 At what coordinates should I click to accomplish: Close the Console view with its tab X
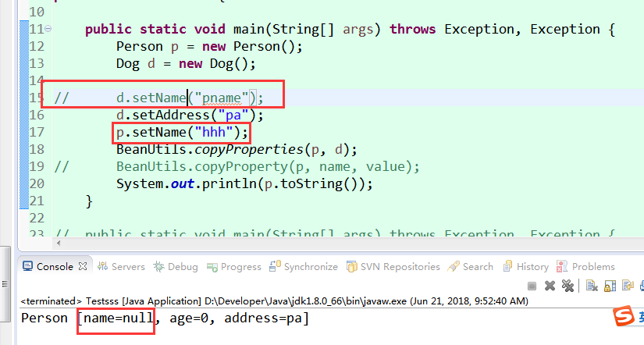click(x=83, y=266)
